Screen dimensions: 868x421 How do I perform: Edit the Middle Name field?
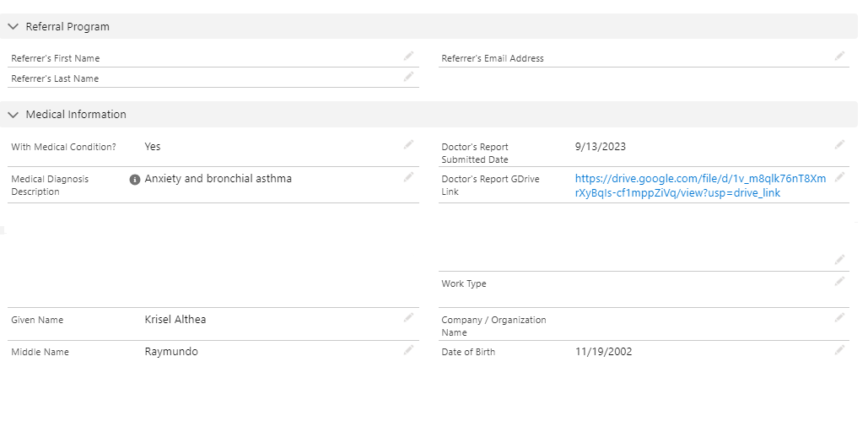pyautogui.click(x=408, y=349)
